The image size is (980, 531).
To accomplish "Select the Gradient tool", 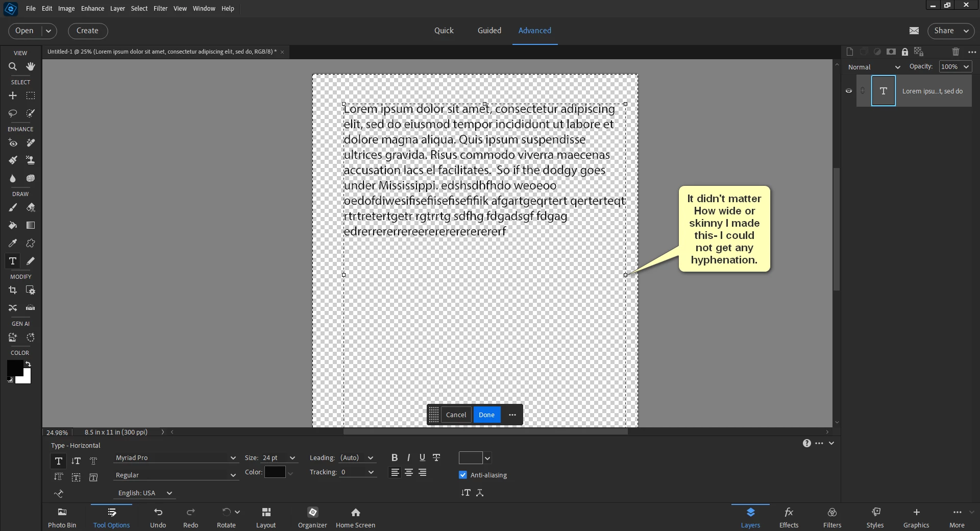I will pos(31,225).
